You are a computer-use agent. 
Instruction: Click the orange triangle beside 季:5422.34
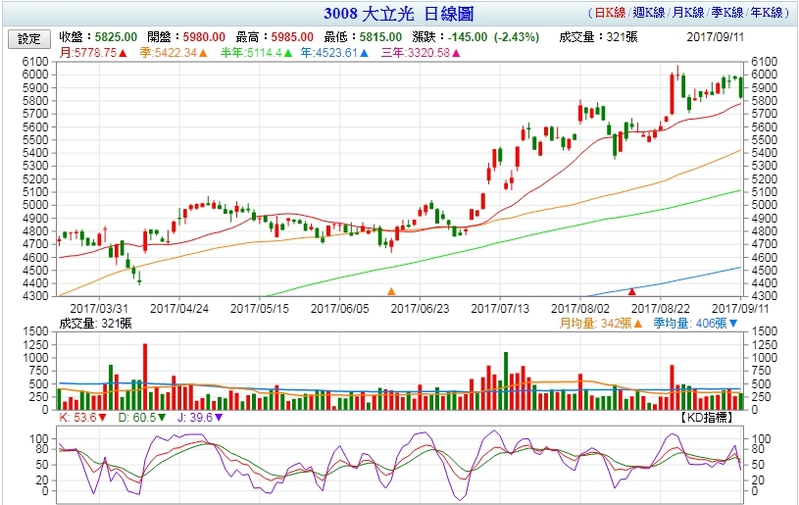point(203,53)
